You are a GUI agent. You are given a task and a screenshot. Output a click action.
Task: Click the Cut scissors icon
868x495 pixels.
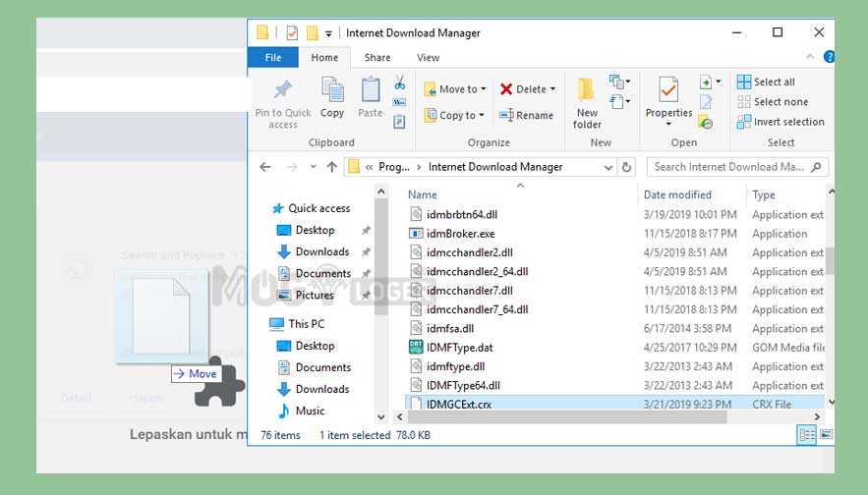click(x=400, y=82)
